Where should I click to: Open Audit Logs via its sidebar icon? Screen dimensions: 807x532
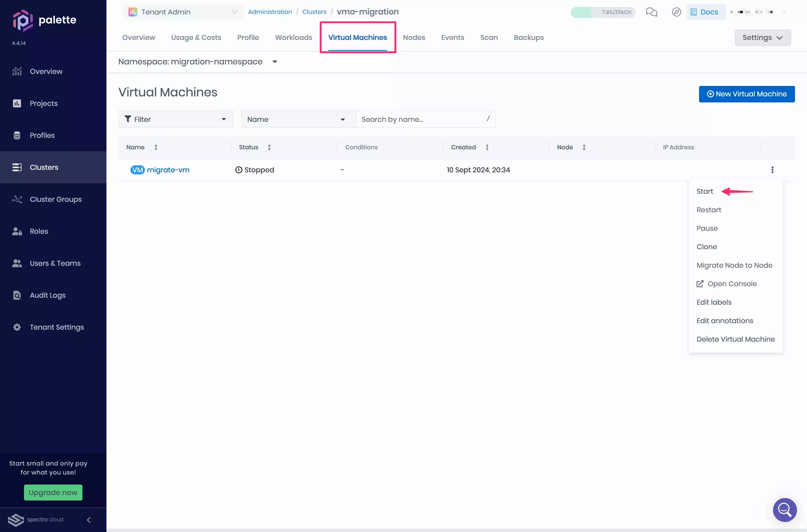[17, 295]
